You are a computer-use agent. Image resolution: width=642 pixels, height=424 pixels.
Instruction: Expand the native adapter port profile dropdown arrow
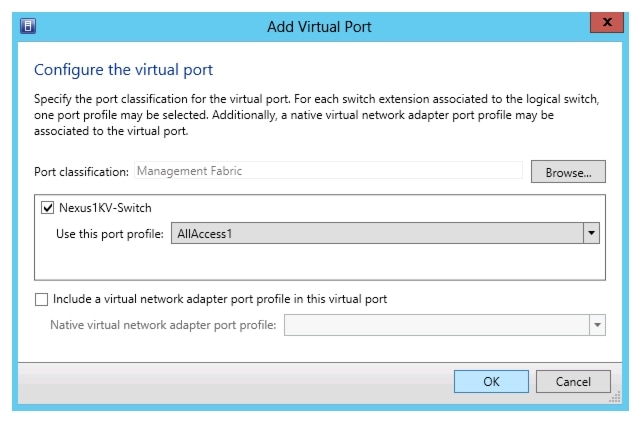coord(597,324)
